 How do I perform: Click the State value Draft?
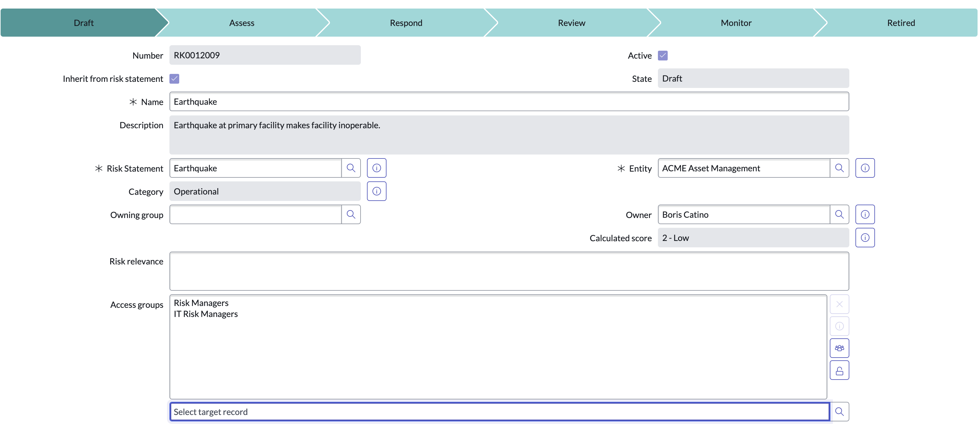pyautogui.click(x=753, y=78)
